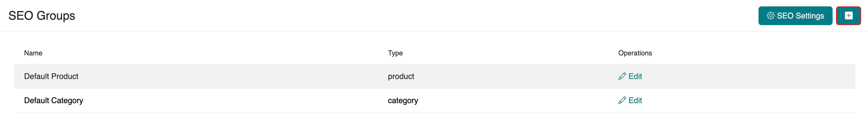
Task: Select the Default Product name cell
Action: click(51, 77)
